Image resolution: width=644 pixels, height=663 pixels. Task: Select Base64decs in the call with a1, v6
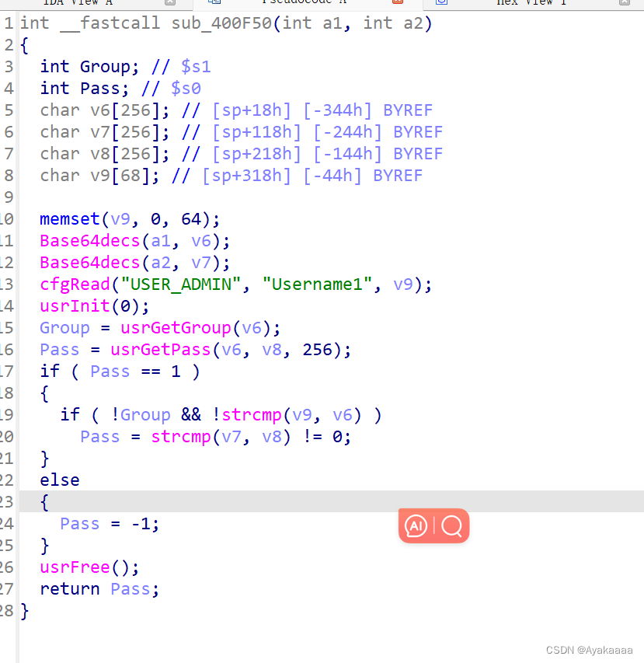89,241
